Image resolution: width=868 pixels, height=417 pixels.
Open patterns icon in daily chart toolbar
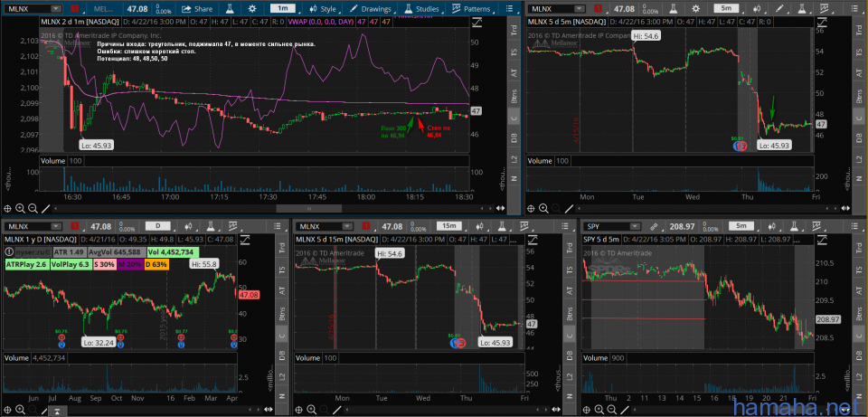click(x=232, y=226)
